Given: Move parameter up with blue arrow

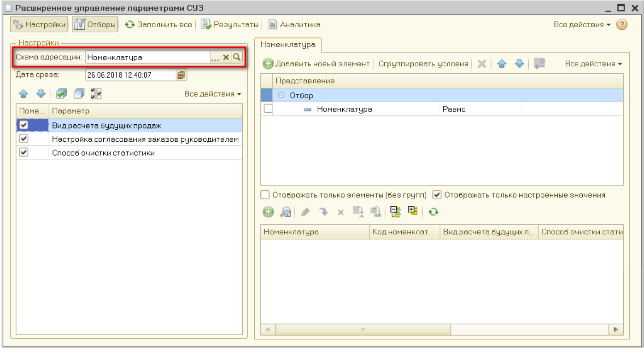Looking at the screenshot, I should (x=23, y=94).
